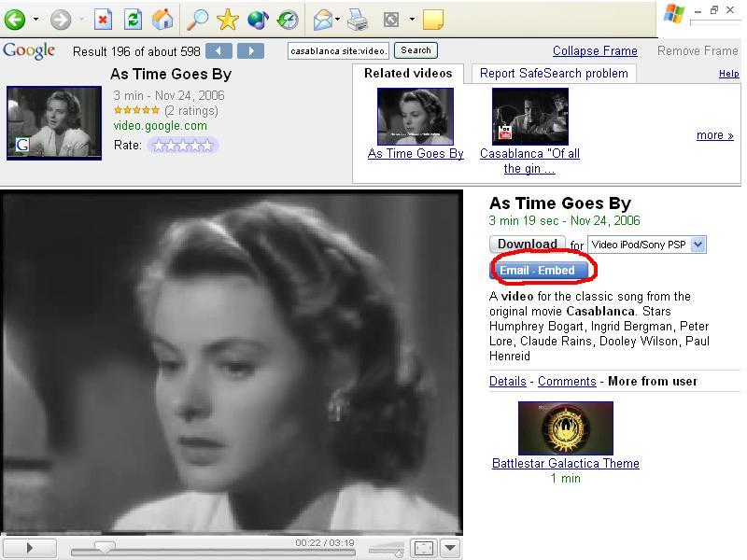Open the Search magnifier toolbar icon
747x560 pixels.
click(197, 20)
